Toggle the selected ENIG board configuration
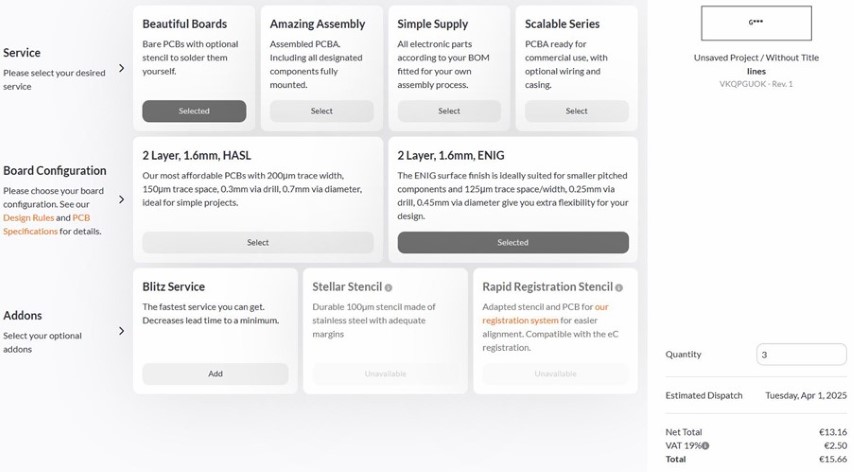Screen dimensions: 854x472 click(513, 242)
